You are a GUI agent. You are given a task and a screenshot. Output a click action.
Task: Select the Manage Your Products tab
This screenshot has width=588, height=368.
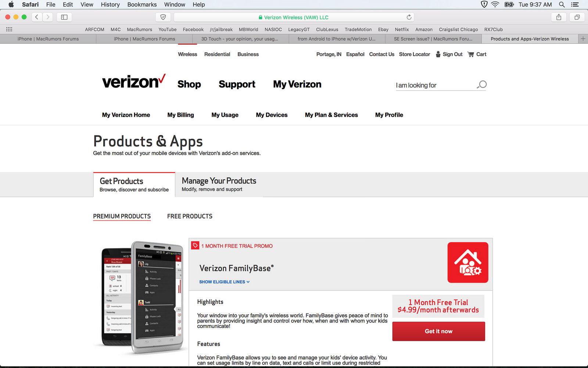coord(219,184)
